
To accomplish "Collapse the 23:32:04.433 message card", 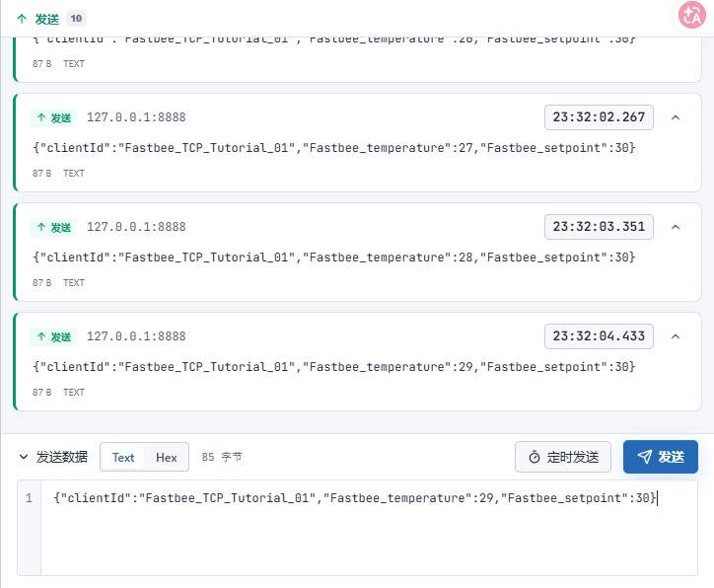I will (676, 336).
